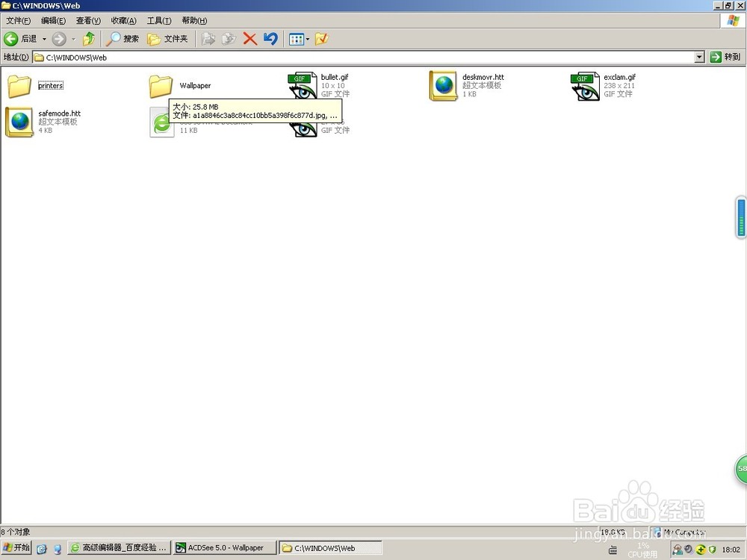Open the 工具(T) menu
The height and width of the screenshot is (560, 747).
coord(158,20)
